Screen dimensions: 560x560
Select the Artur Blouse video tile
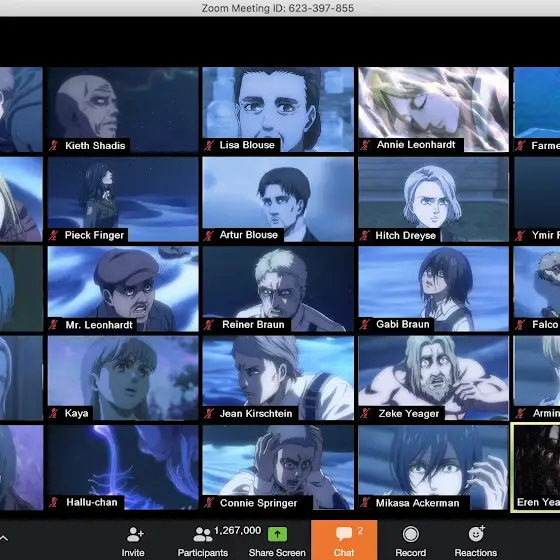(x=278, y=199)
